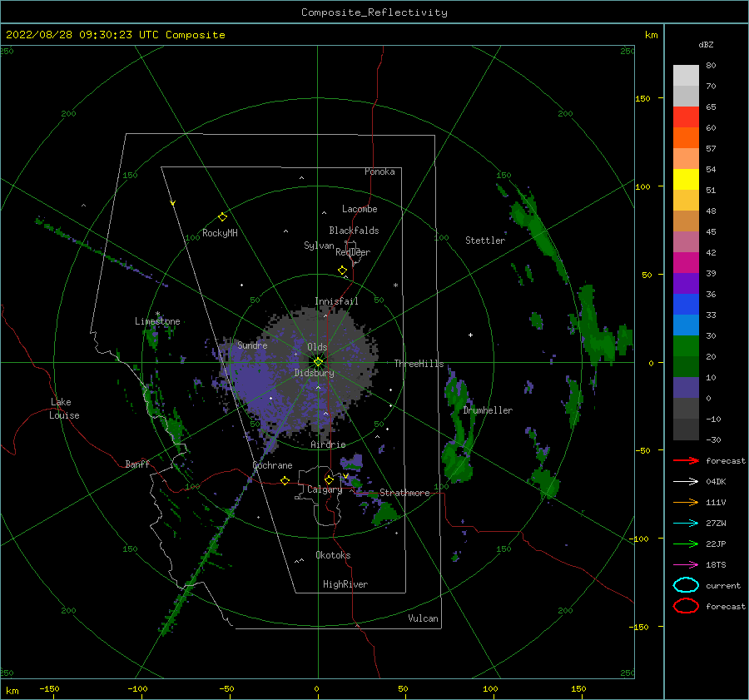Click the yellow diamond at the radar center
The width and height of the screenshot is (749, 700).
click(318, 362)
